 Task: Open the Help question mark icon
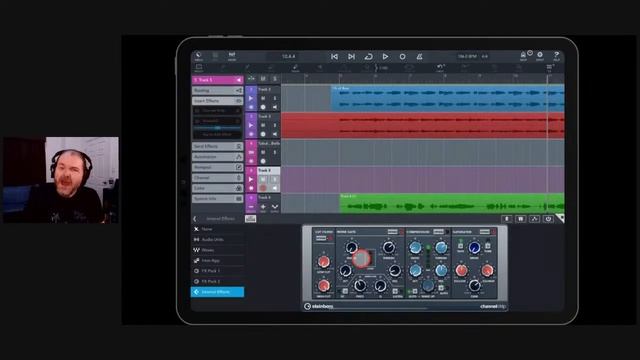556,56
